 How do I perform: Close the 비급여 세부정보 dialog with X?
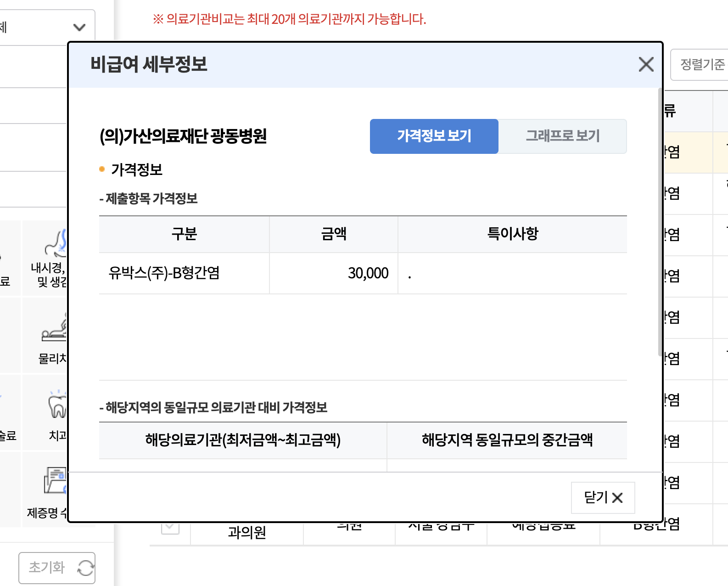pos(646,64)
